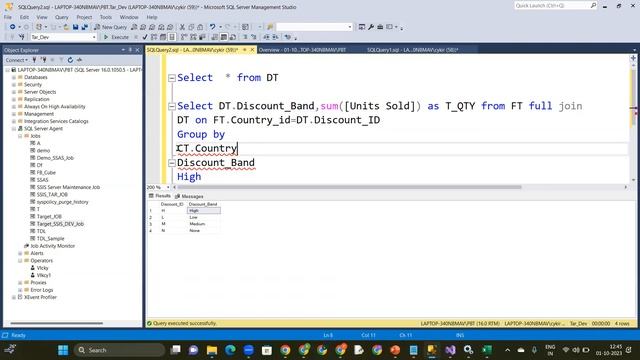The height and width of the screenshot is (360, 640).
Task: Expand the Databases node
Action: click(x=14, y=77)
